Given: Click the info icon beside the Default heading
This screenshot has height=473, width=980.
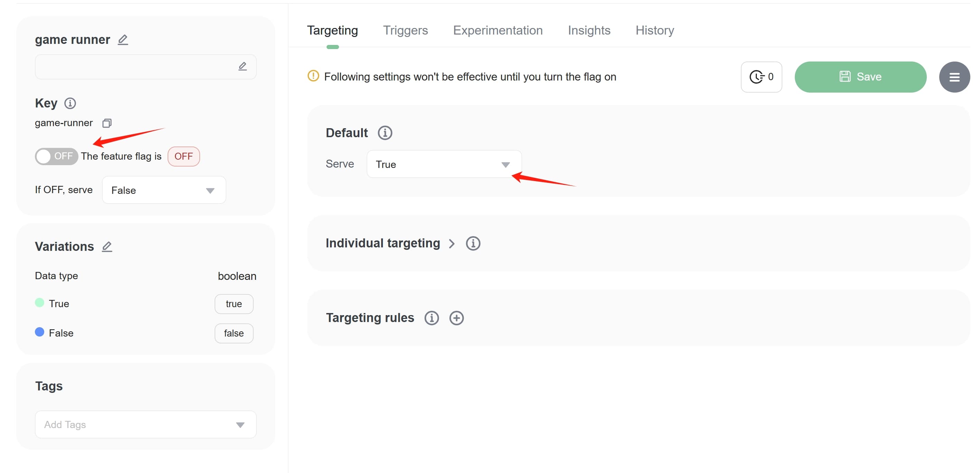Looking at the screenshot, I should point(385,133).
